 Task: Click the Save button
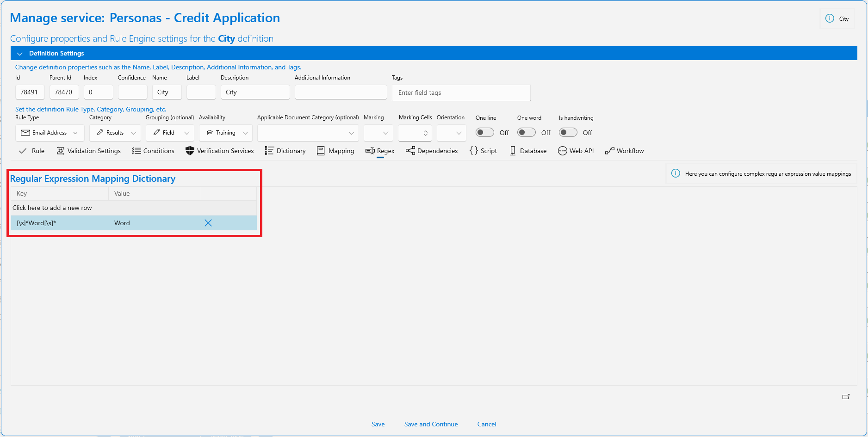click(x=378, y=424)
